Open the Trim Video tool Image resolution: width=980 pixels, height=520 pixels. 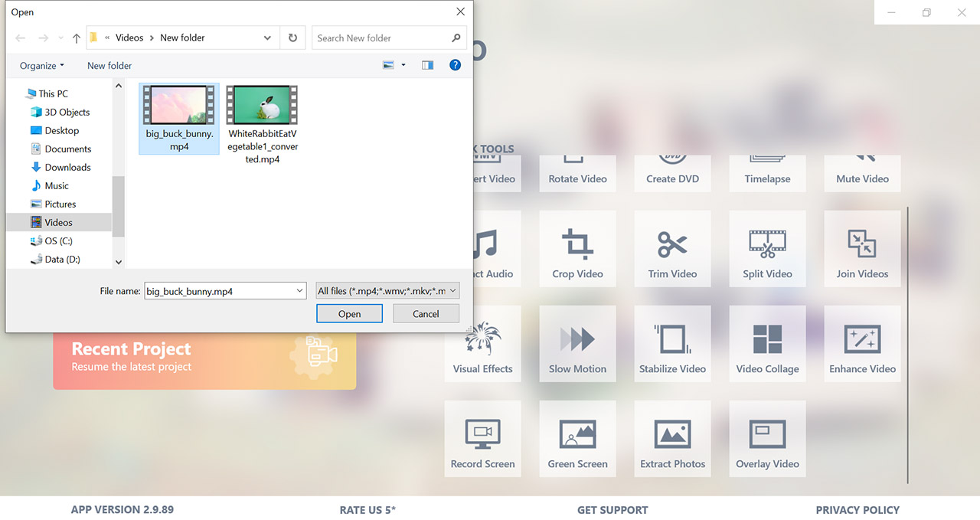pos(672,248)
